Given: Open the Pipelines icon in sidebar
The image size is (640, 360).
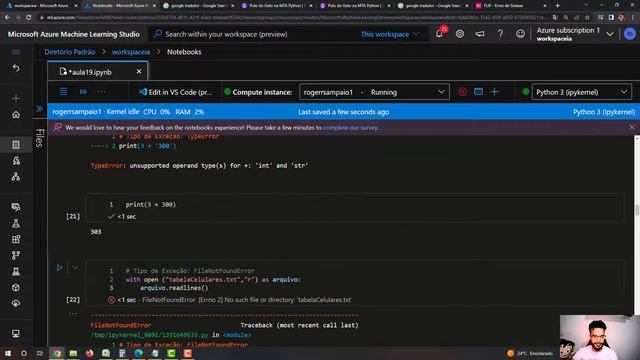Looking at the screenshot, I should pyautogui.click(x=16, y=255).
